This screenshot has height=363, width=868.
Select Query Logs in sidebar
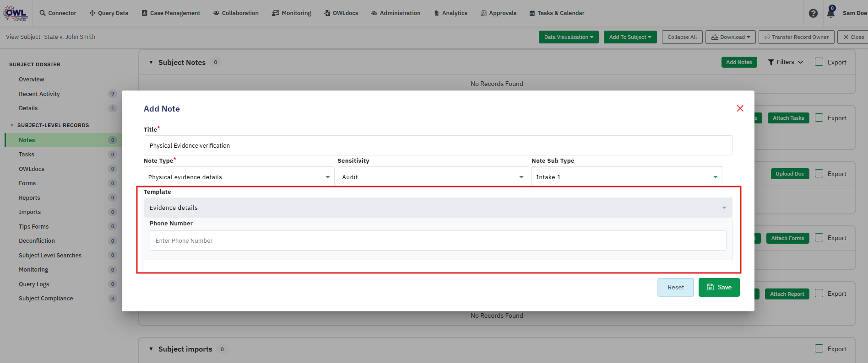[x=34, y=284]
